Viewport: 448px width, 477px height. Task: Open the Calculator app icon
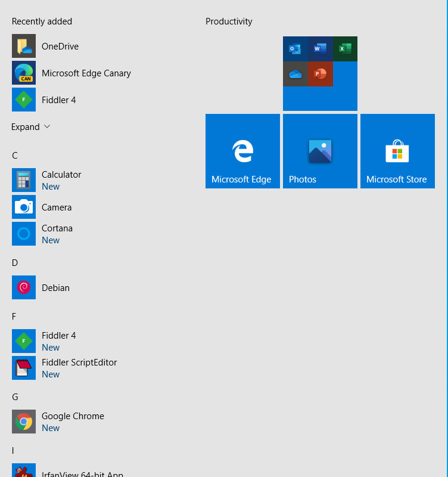pyautogui.click(x=24, y=180)
